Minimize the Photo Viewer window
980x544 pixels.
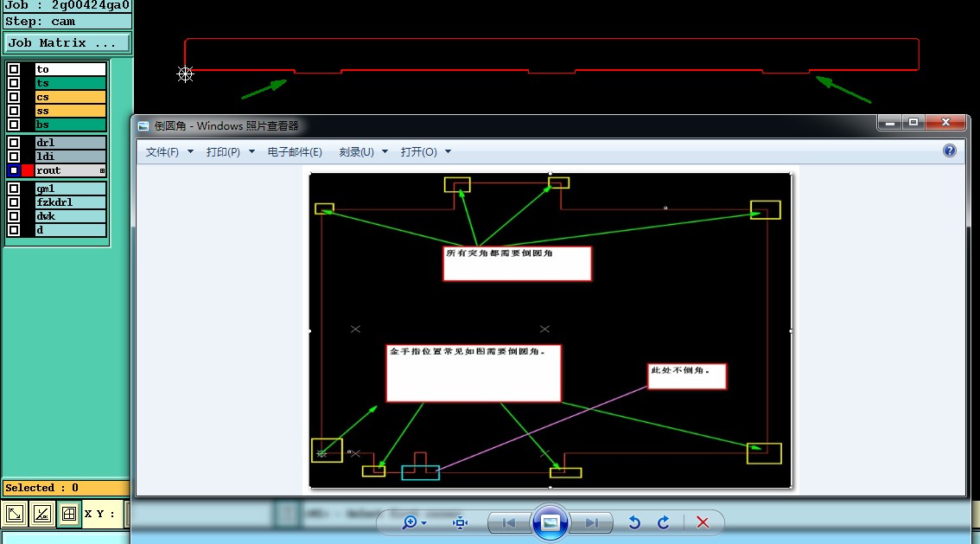tap(889, 123)
